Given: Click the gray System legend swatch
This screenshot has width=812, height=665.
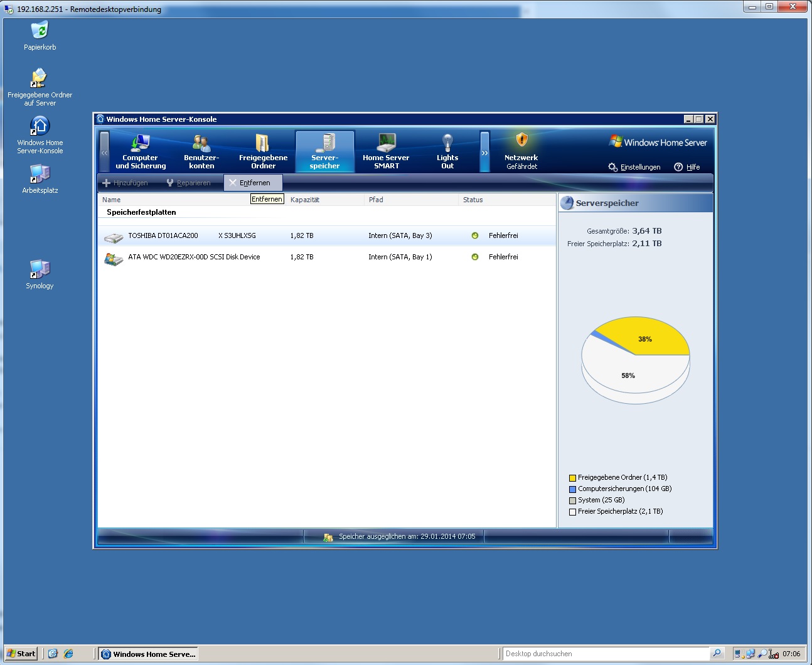Looking at the screenshot, I should point(572,500).
